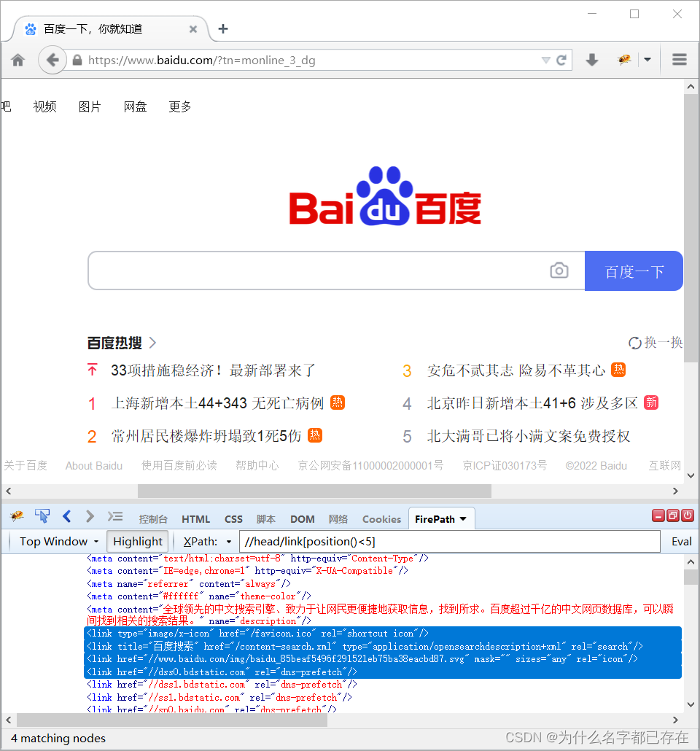Click the top-pinned arrow icon beside 33项措施

(x=92, y=370)
